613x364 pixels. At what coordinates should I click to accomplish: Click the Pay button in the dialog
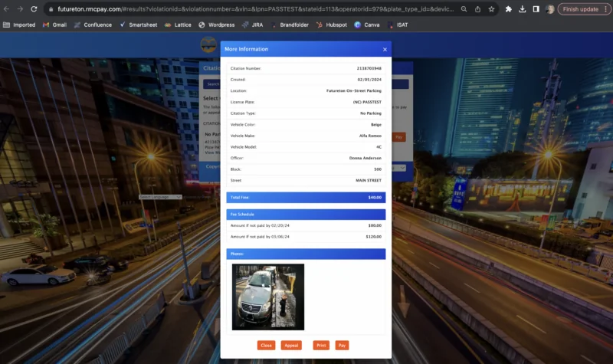[342, 346]
